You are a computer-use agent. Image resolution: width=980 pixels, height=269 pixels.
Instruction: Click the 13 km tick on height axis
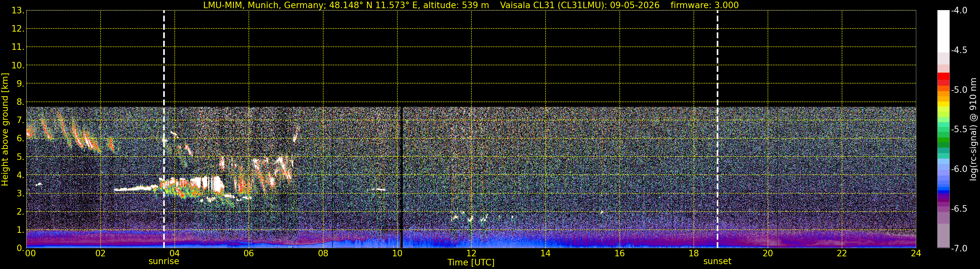(18, 11)
